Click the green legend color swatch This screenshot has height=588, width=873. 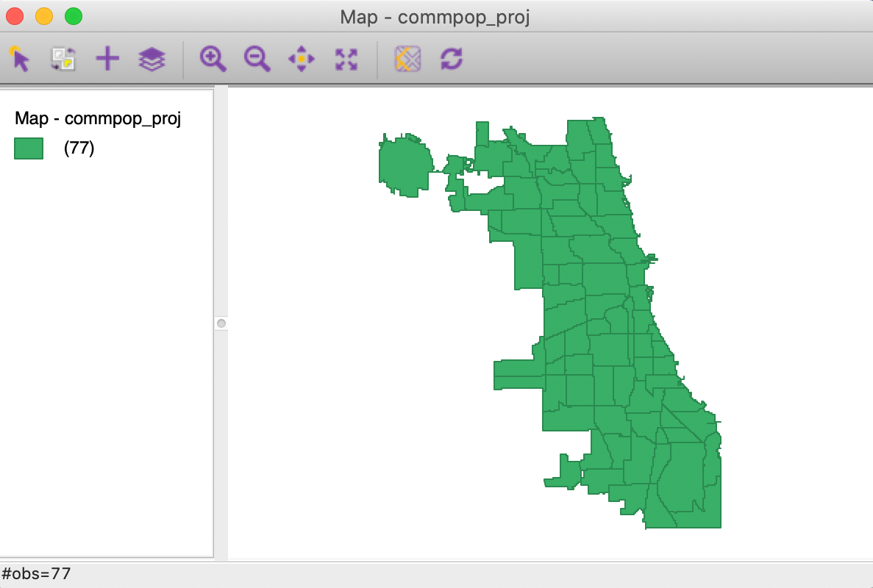click(29, 148)
